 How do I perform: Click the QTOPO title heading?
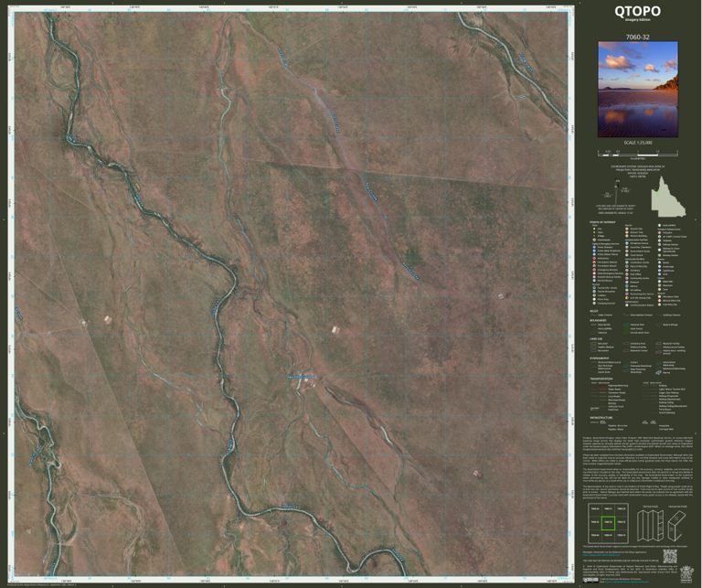637,12
